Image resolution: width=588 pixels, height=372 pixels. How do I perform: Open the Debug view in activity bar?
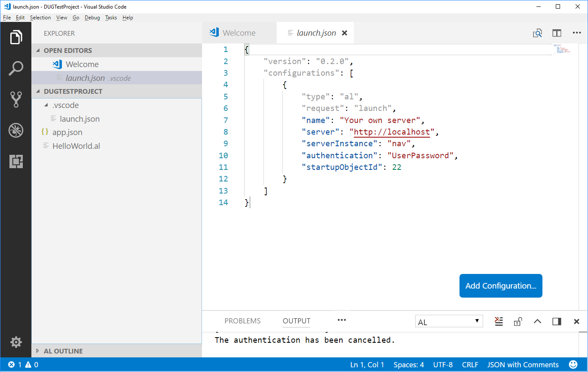[x=16, y=130]
